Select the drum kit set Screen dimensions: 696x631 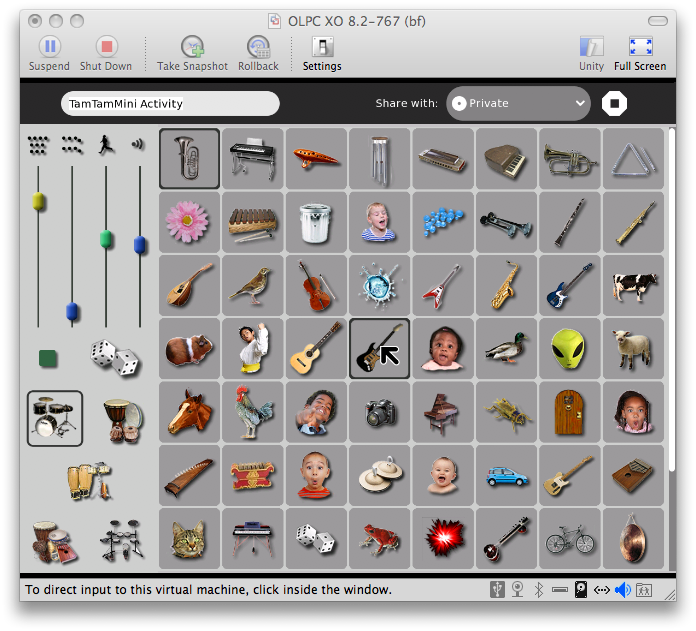[55, 418]
